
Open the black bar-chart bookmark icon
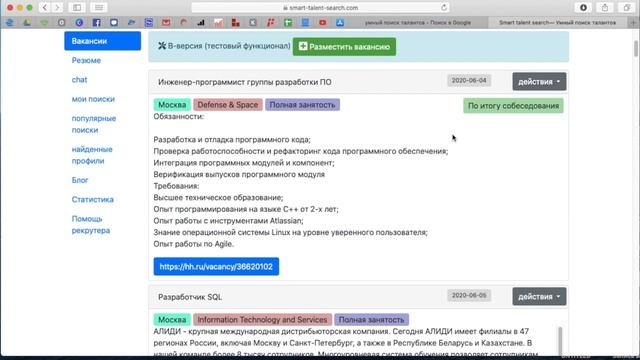[201, 23]
